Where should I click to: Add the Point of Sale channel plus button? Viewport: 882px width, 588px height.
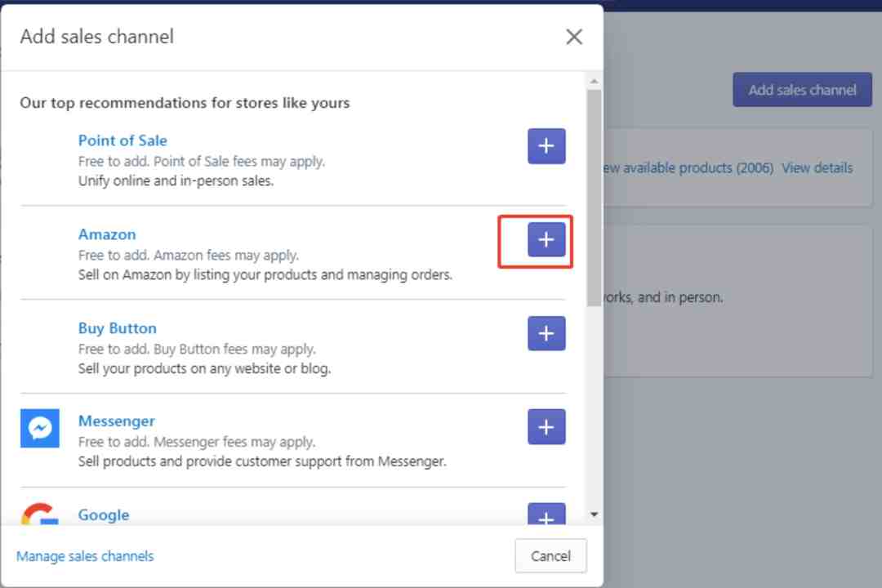click(546, 146)
